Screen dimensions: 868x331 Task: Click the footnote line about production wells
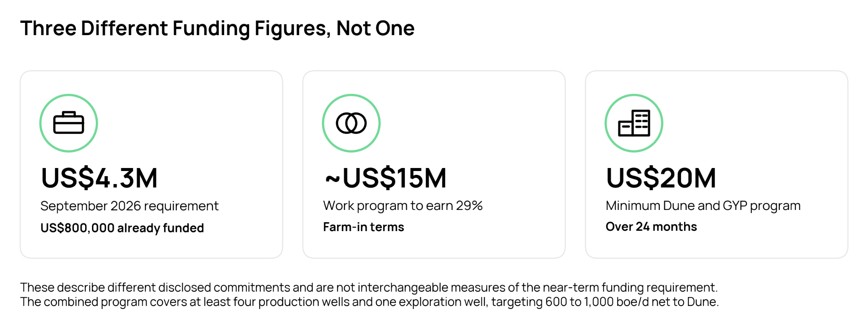pos(370,302)
